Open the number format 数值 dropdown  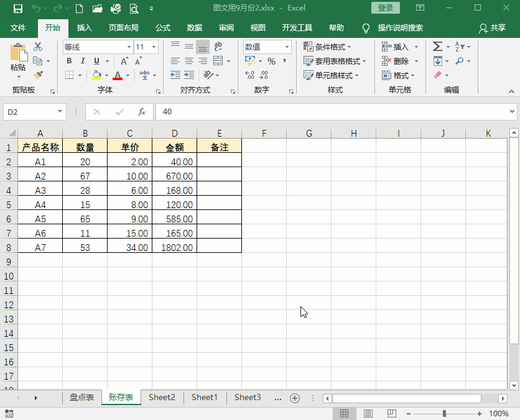[287, 47]
